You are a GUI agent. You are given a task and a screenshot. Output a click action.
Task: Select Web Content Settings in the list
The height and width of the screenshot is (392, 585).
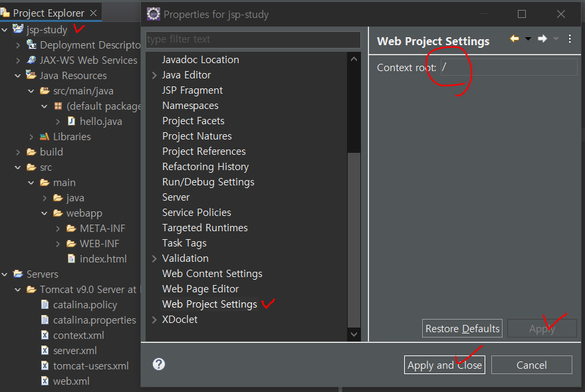coord(212,274)
